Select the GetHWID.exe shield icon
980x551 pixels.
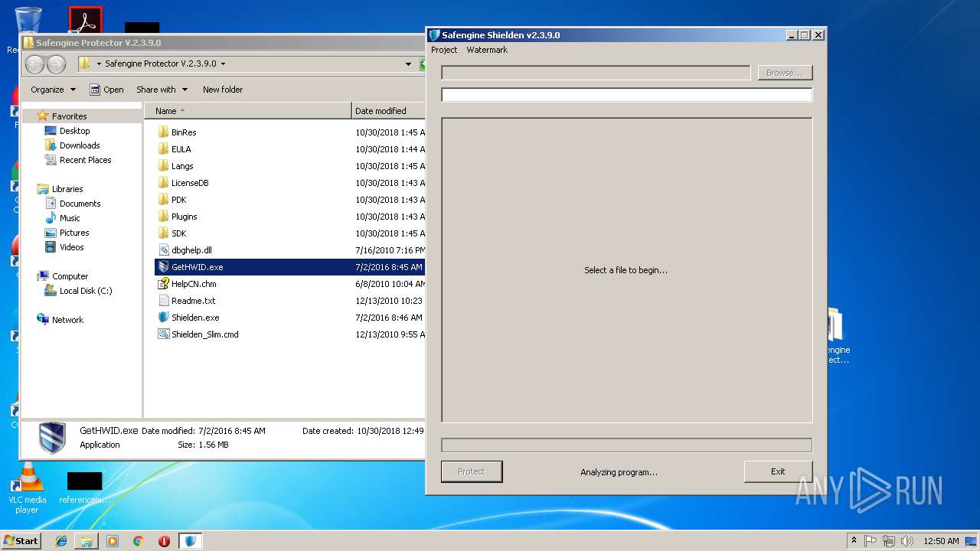click(163, 266)
